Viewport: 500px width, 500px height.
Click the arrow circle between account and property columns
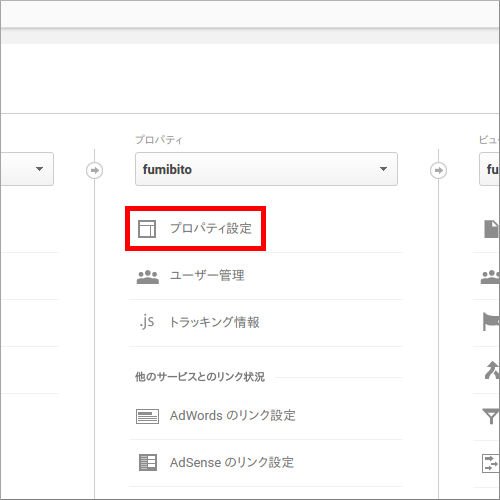click(x=95, y=170)
